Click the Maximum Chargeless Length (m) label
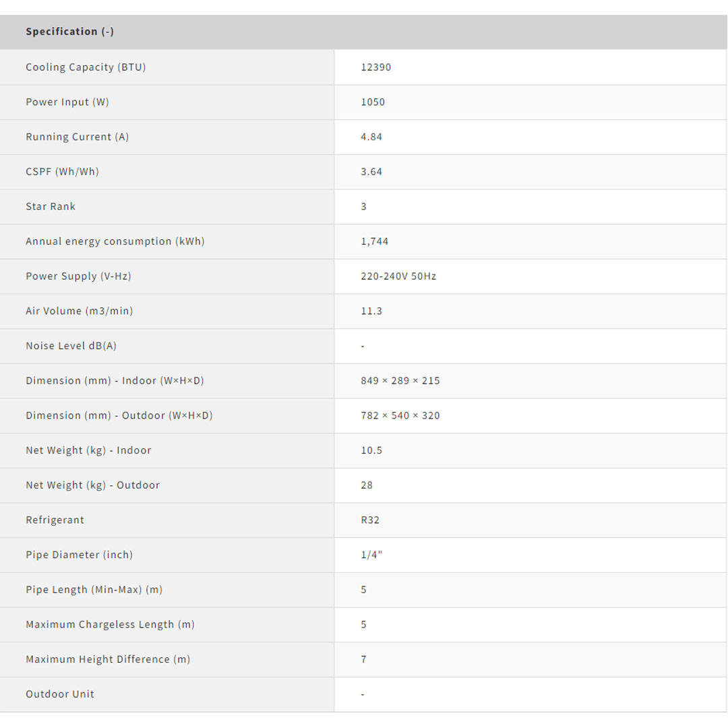 pyautogui.click(x=111, y=625)
